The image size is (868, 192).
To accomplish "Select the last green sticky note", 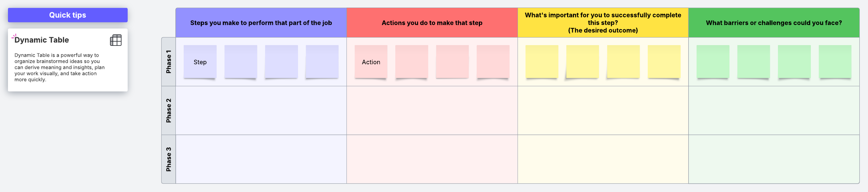I will point(835,62).
